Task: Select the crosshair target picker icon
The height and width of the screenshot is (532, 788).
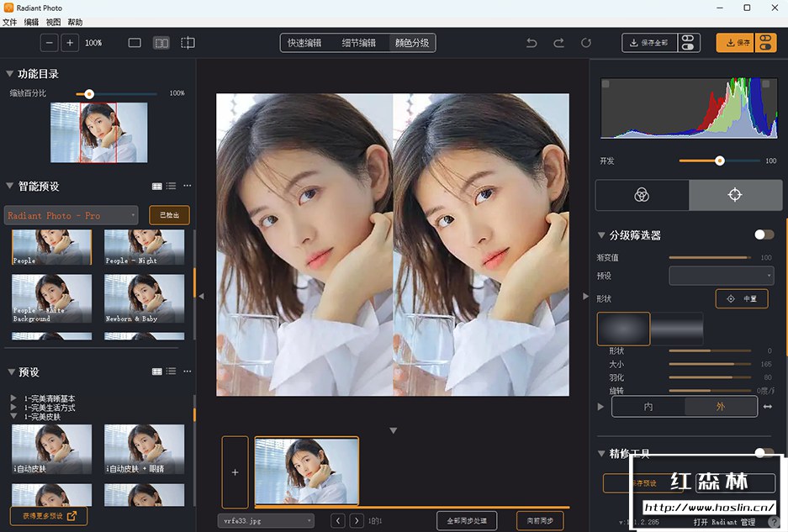Action: (734, 195)
